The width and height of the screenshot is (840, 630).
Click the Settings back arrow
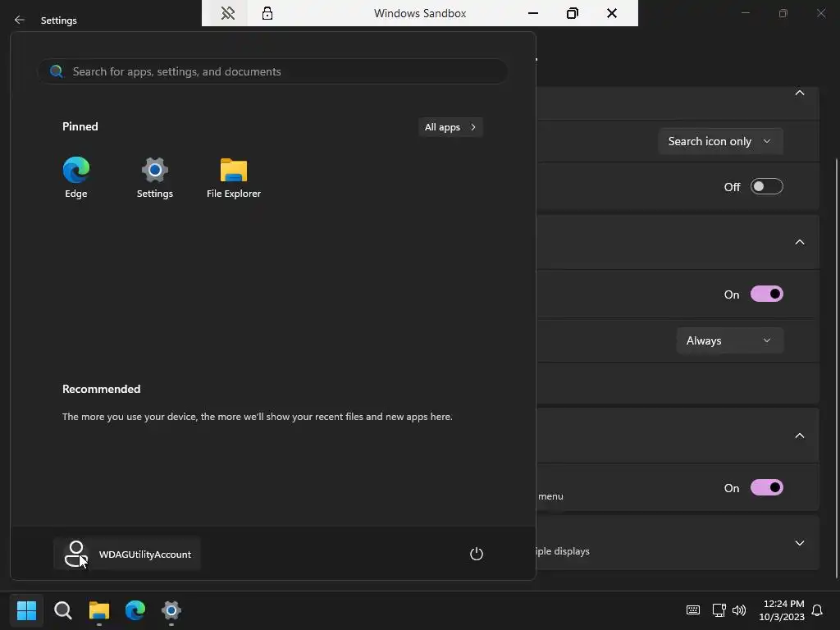[20, 20]
